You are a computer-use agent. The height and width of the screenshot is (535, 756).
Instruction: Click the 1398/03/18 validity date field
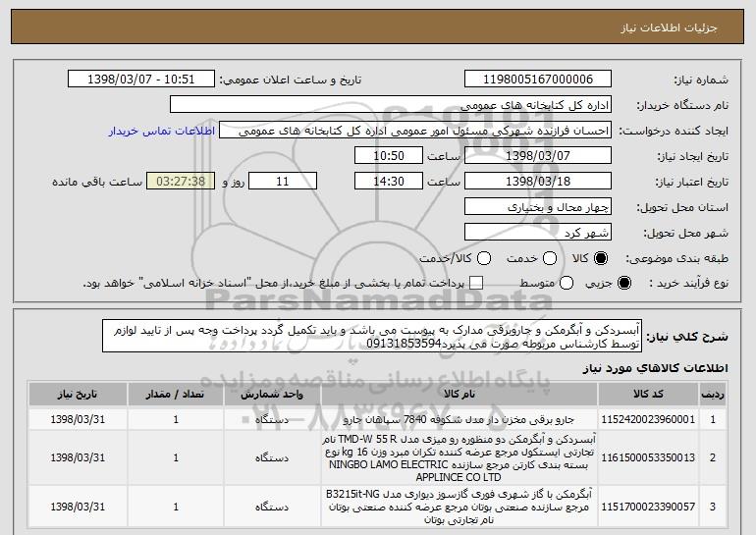(538, 182)
